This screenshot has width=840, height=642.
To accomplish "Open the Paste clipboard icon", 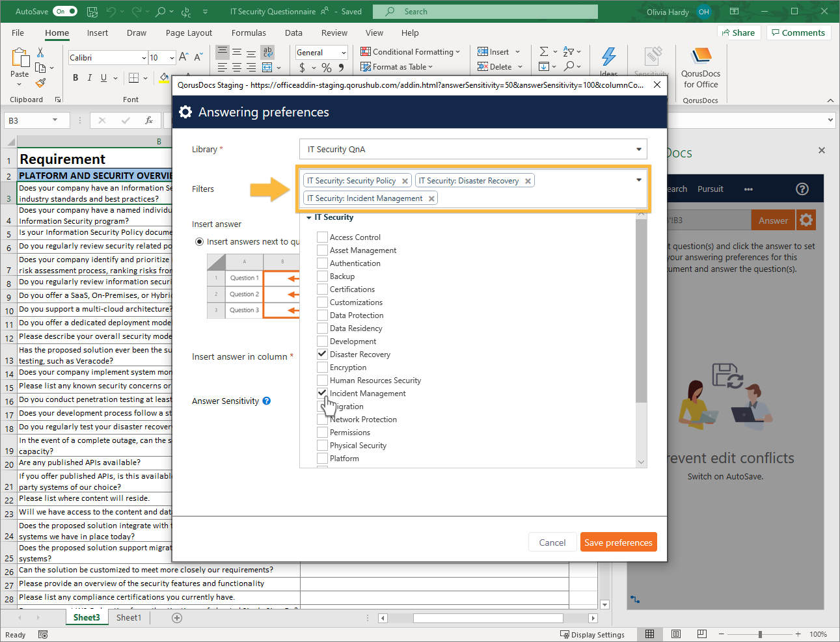I will pyautogui.click(x=20, y=59).
